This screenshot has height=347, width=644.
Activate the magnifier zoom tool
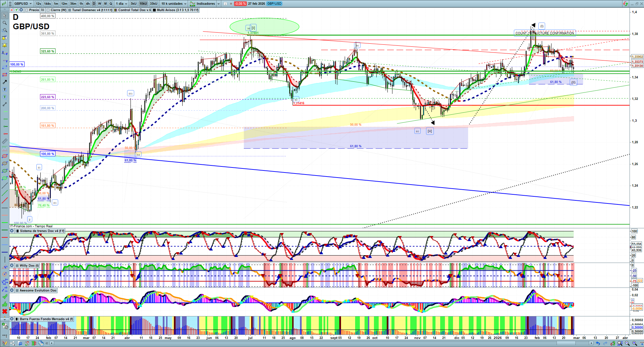click(x=5, y=23)
